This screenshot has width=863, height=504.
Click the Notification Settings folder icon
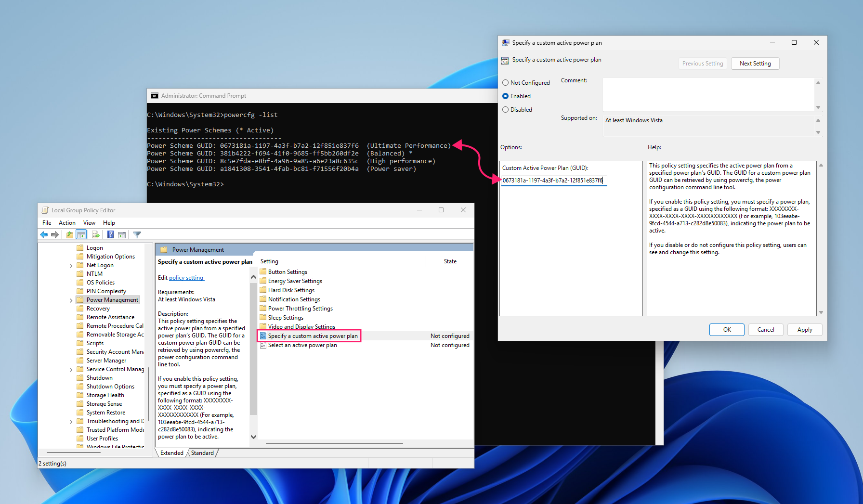coord(263,299)
